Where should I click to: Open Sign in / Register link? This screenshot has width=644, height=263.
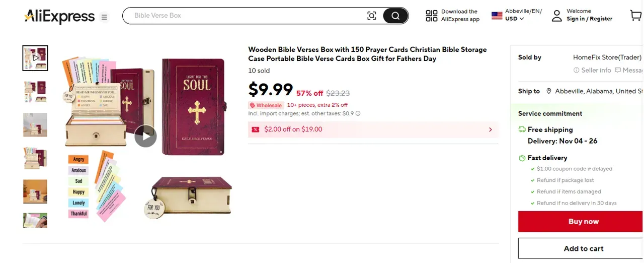tap(589, 19)
